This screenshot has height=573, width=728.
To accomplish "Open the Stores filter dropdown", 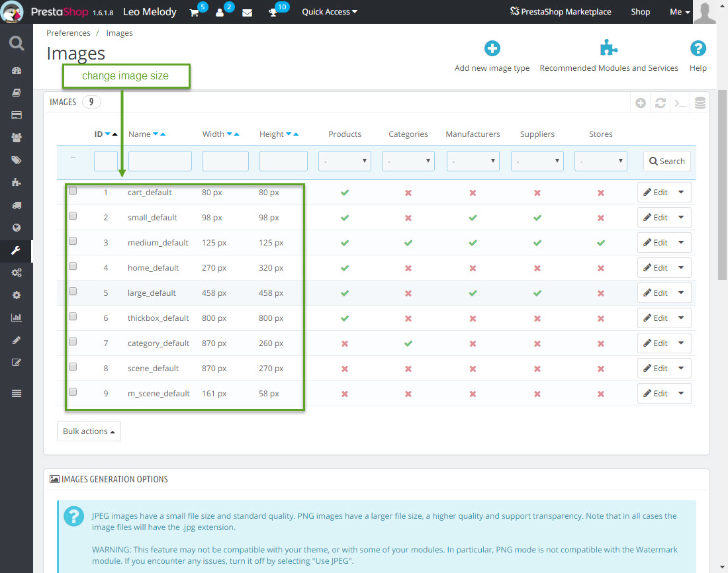I will pos(601,161).
